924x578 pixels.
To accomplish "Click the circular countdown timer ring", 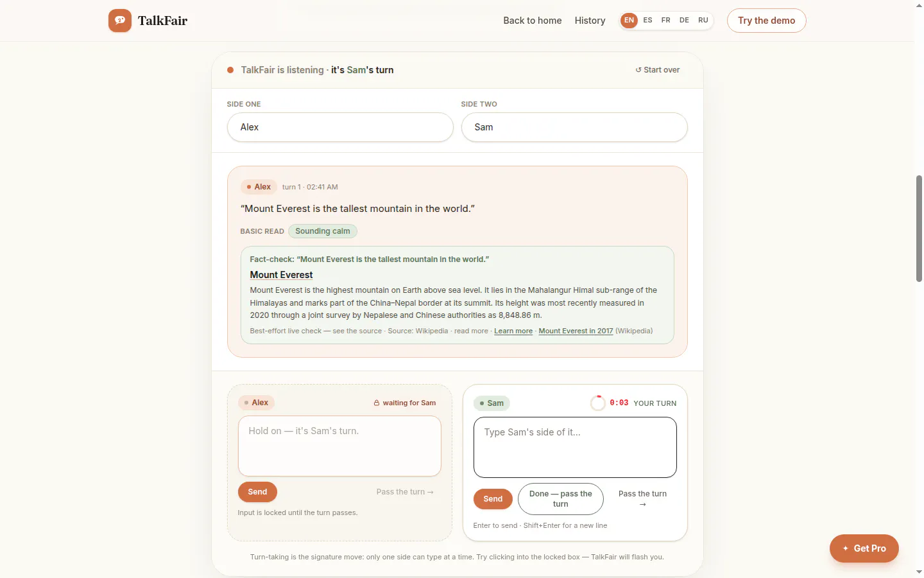I will [597, 403].
